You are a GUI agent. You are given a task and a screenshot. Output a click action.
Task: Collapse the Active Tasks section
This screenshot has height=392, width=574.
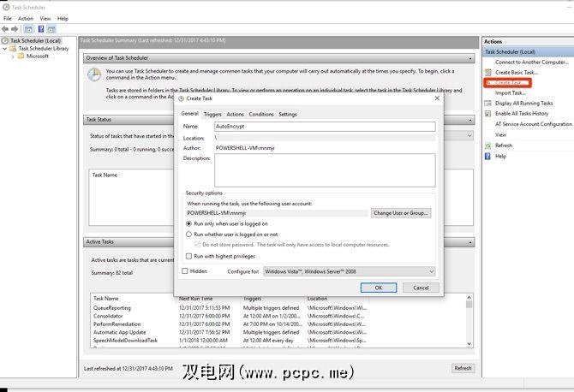pos(470,242)
